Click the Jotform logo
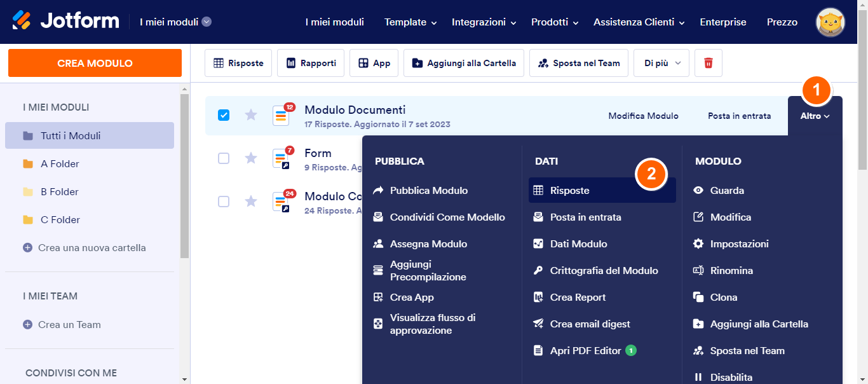Screen dimensions: 868x384 [x=65, y=21]
